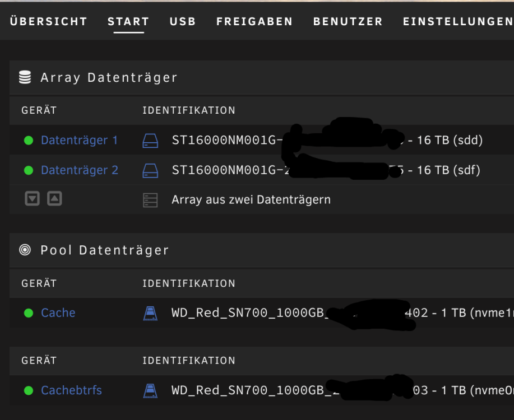Screen dimensions: 514x420
Task: Click the Pool Datenträger circular icon
Action: (x=25, y=250)
